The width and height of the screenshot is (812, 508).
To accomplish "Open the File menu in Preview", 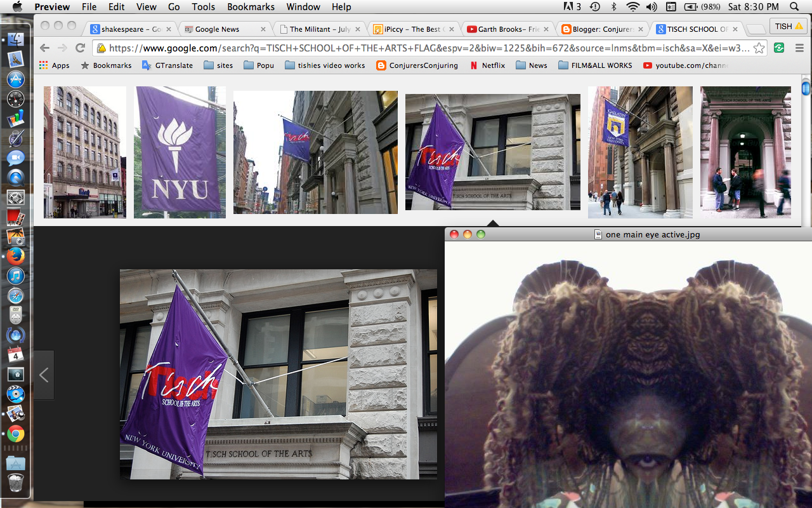I will (x=89, y=7).
